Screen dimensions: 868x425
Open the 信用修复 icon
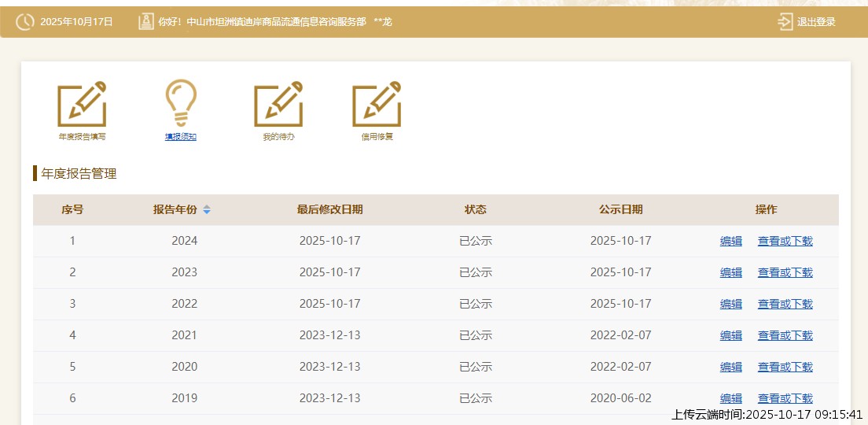click(377, 104)
